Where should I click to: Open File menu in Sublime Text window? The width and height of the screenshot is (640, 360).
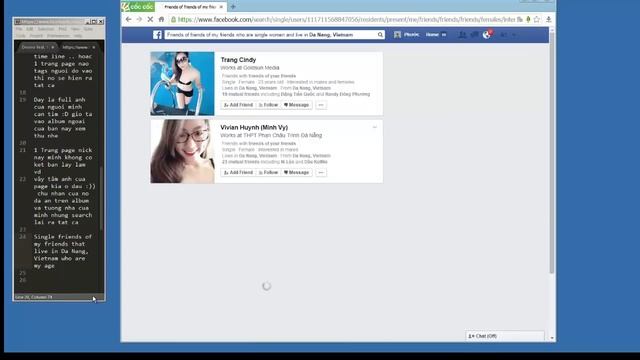pos(19,29)
